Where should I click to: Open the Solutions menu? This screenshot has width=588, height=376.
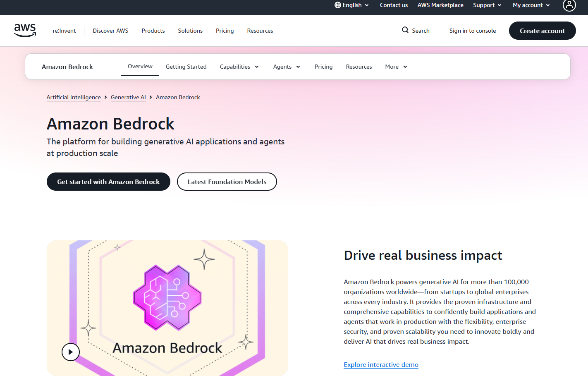(190, 31)
